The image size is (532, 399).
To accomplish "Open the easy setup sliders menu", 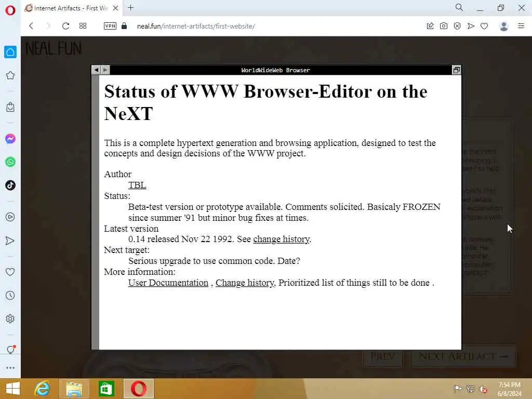I will click(521, 26).
